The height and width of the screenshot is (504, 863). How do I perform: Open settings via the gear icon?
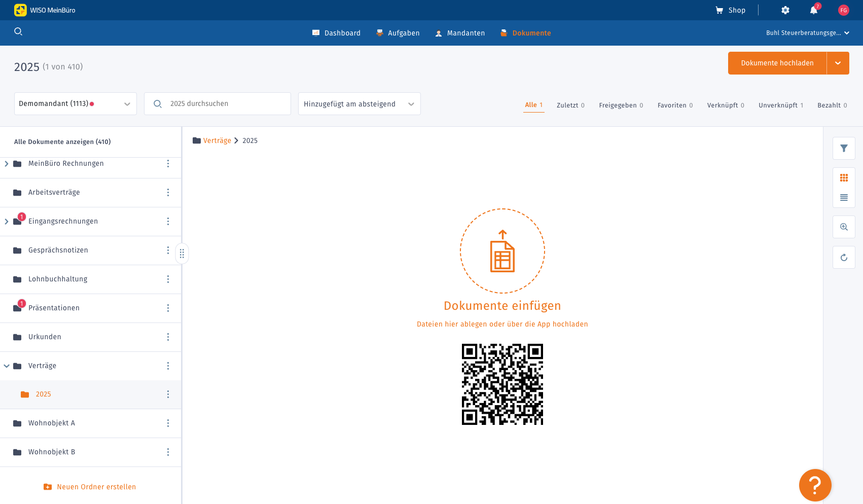point(785,10)
